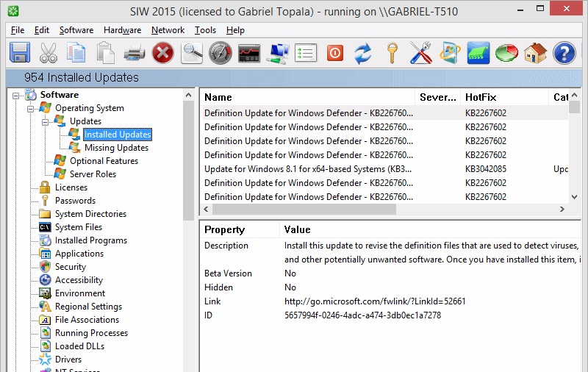Screen dimensions: 588x372
Task: Click the blue question mark help icon
Action: 564,53
